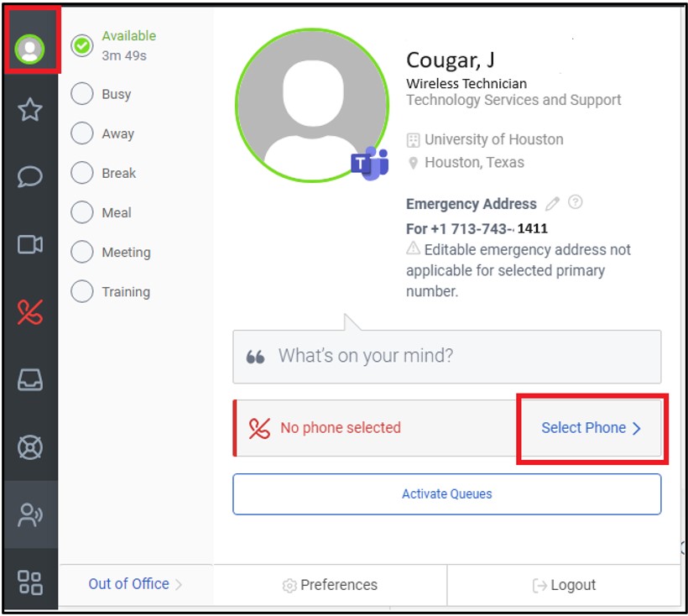688x616 pixels.
Task: Select the Logout menu option
Action: (562, 584)
